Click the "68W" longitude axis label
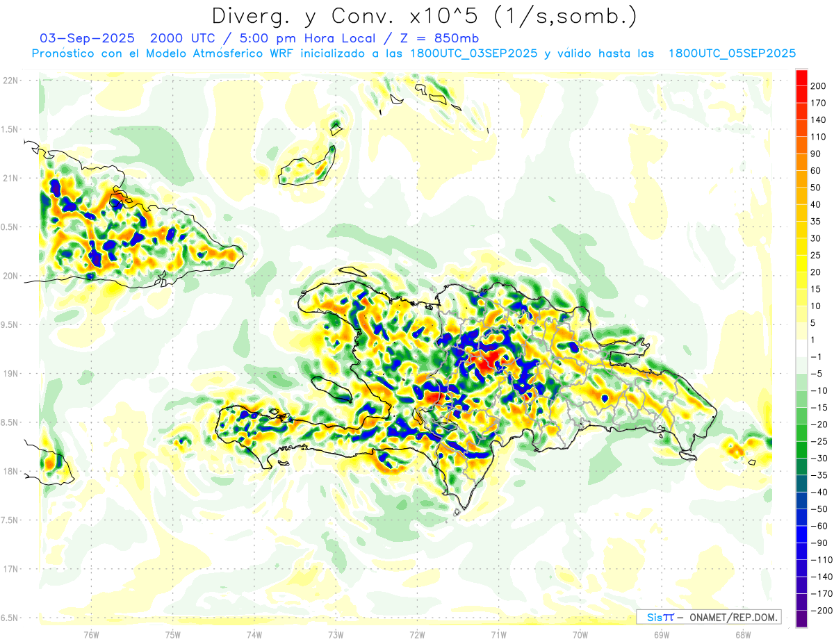Screen dimensions: 834x644 click(x=743, y=634)
